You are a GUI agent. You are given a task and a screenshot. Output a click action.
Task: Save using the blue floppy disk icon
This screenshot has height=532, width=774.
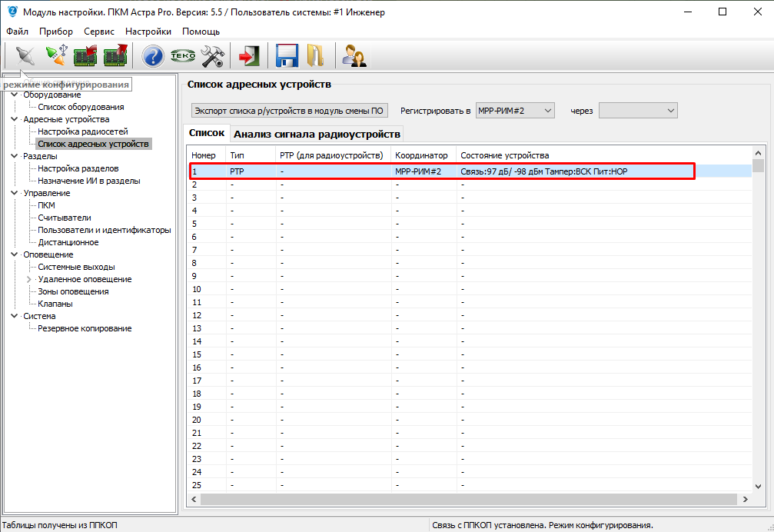287,56
